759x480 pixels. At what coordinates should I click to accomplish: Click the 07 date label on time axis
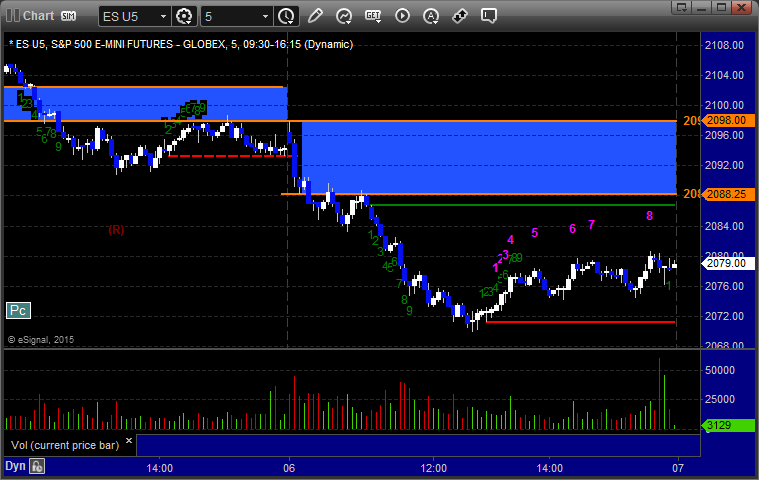coord(678,468)
